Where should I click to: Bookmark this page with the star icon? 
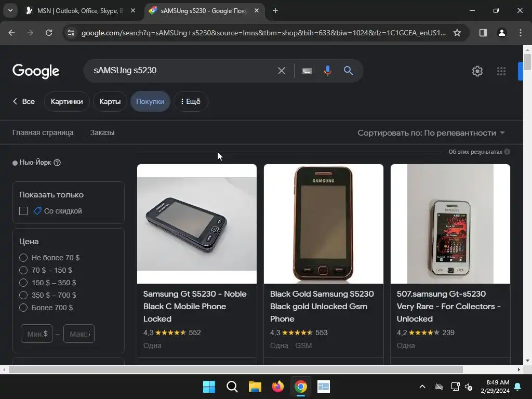coord(457,33)
